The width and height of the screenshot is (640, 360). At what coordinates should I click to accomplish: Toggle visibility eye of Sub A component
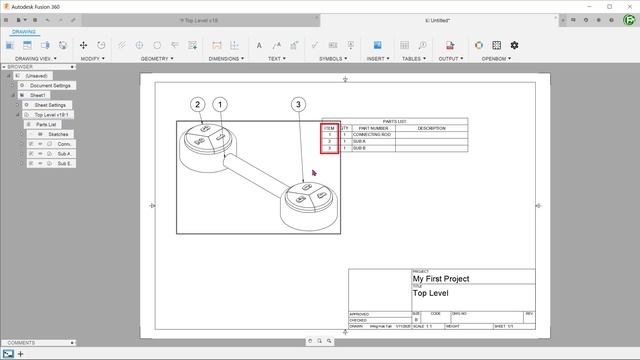pos(40,154)
